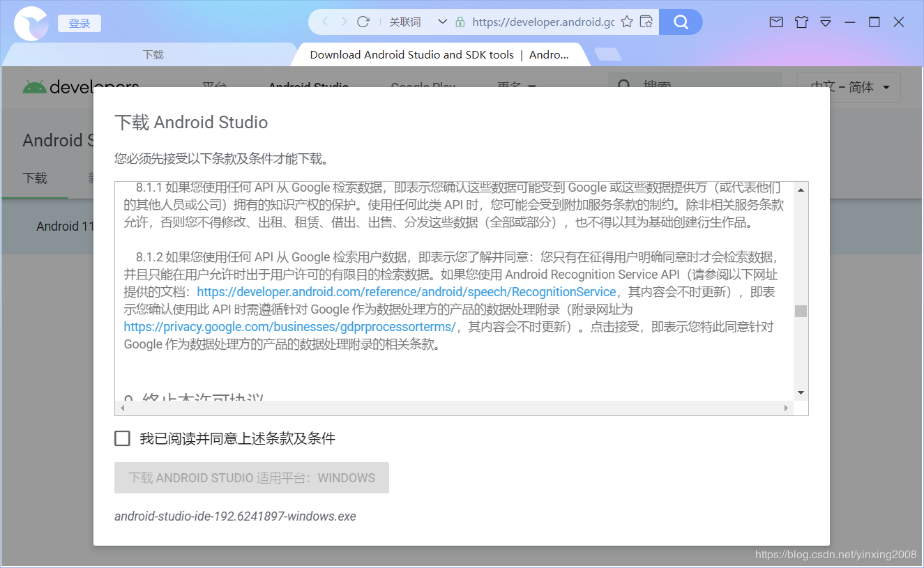
Task: Click the address bar URL field
Action: 543,22
